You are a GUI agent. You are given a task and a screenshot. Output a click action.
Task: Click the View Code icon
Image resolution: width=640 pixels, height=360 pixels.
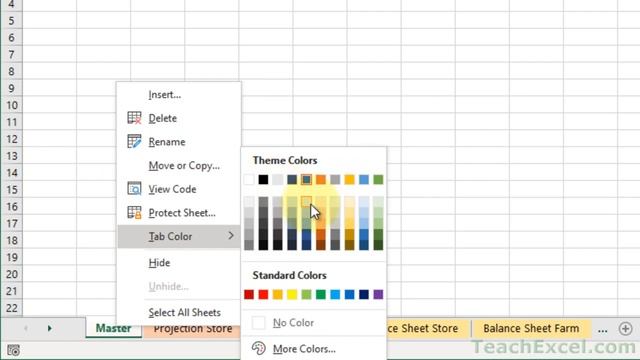(134, 189)
